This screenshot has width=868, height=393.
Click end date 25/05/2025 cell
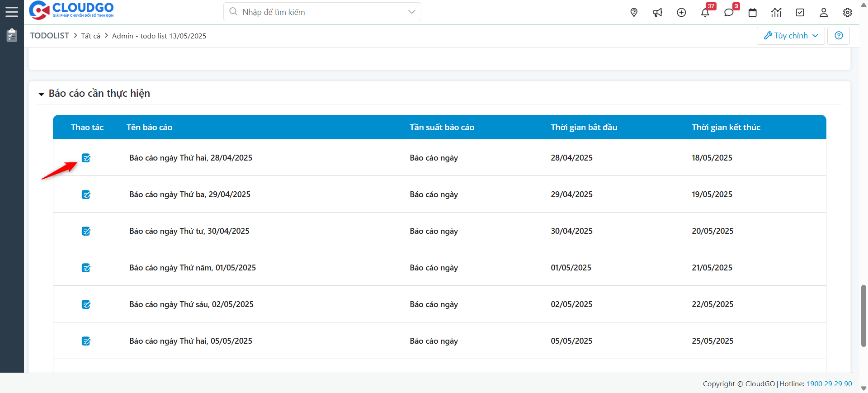point(712,341)
